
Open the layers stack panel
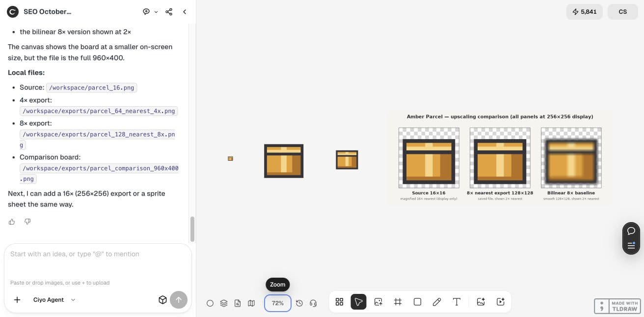coord(224,303)
